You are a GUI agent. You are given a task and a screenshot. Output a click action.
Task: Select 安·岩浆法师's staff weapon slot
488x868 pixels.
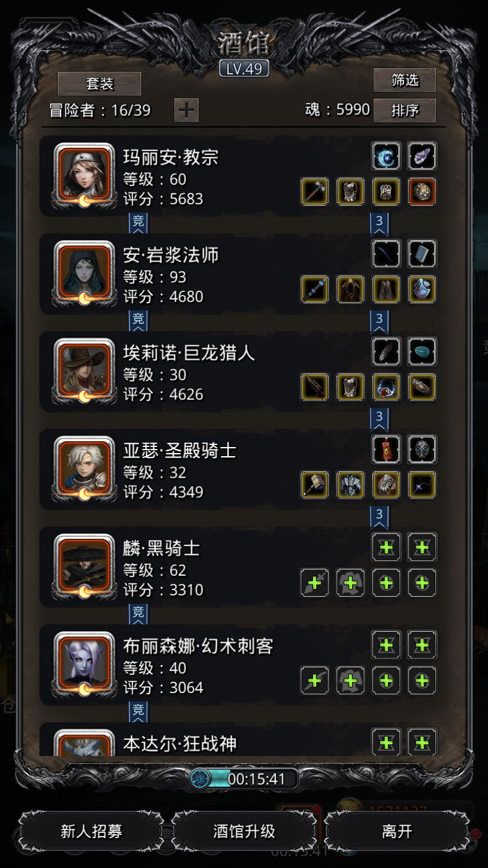315,290
